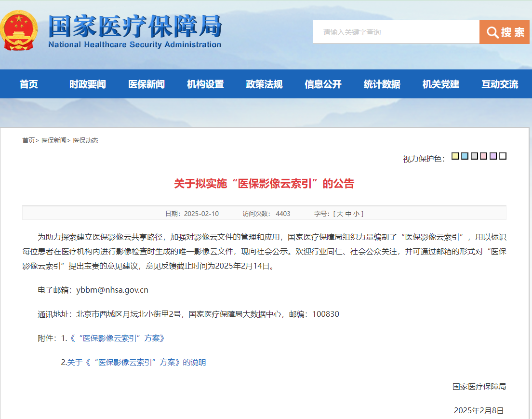
Task: Choose the pink eye-protection color swatch
Action: click(484, 156)
